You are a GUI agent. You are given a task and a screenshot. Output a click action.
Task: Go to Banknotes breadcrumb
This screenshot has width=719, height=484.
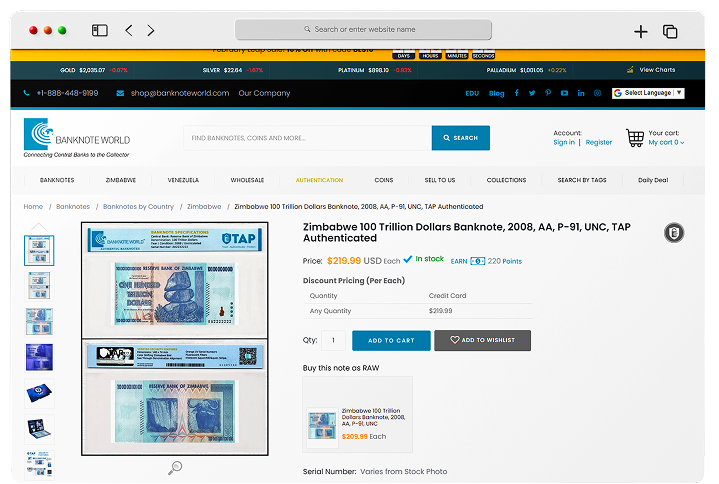pos(73,207)
